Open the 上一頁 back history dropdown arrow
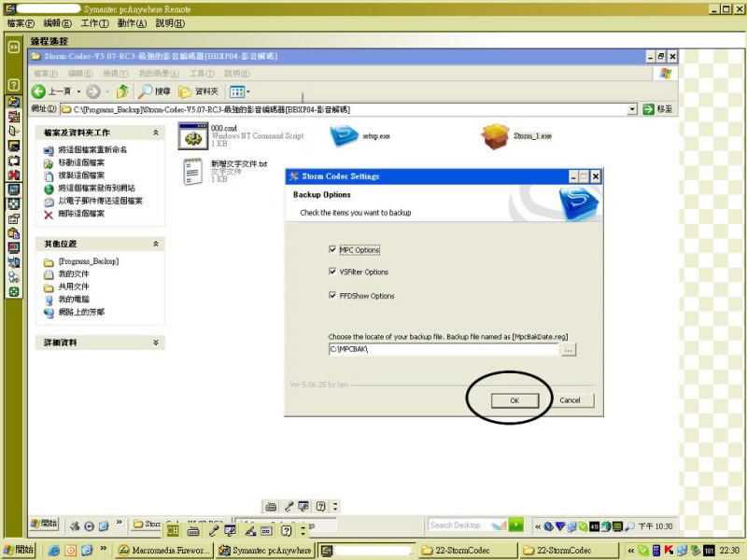 [x=78, y=91]
